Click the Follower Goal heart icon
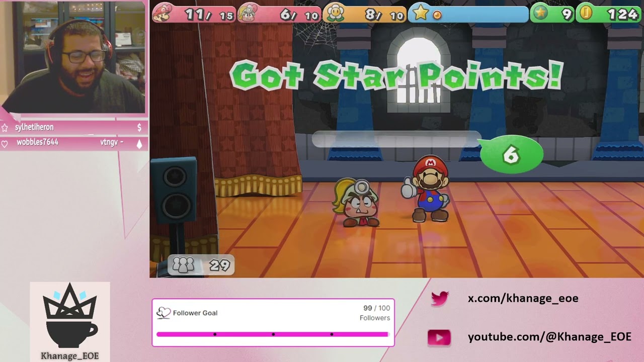This screenshot has height=362, width=644. click(x=164, y=313)
